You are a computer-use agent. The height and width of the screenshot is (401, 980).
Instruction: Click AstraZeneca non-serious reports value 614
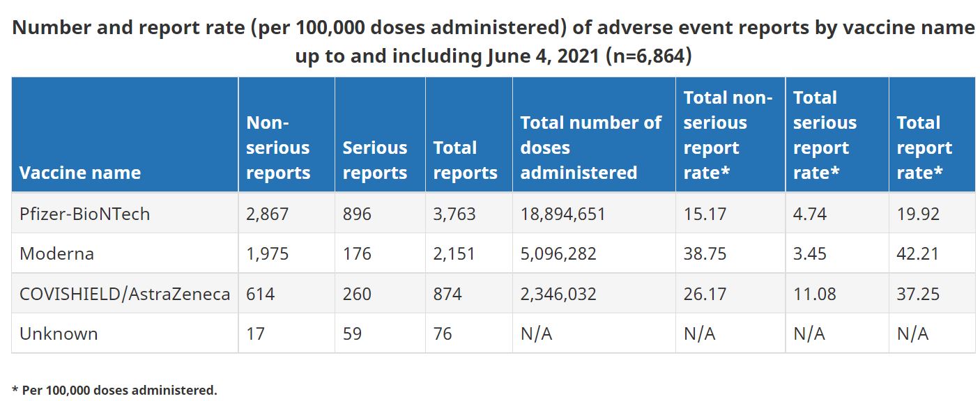[261, 294]
